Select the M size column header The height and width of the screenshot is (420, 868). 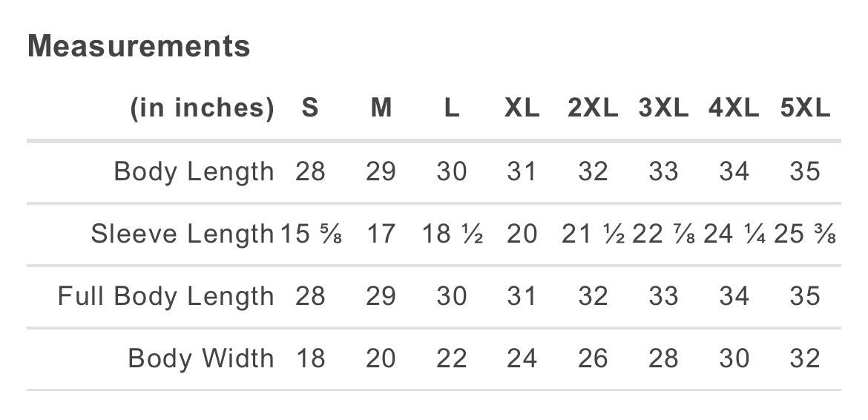[x=381, y=108]
